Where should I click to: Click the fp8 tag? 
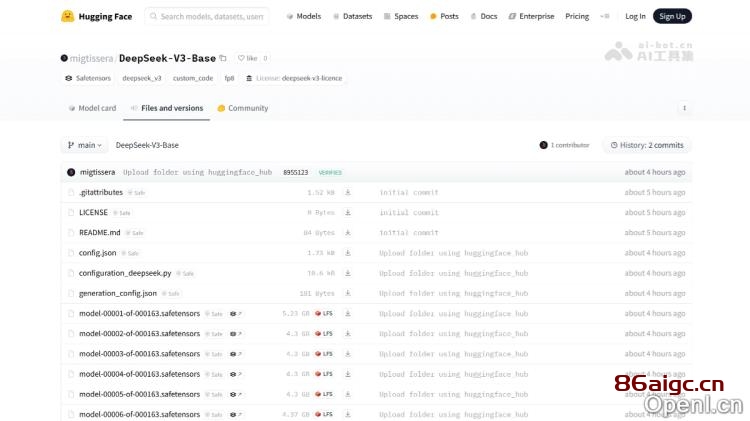pos(229,78)
